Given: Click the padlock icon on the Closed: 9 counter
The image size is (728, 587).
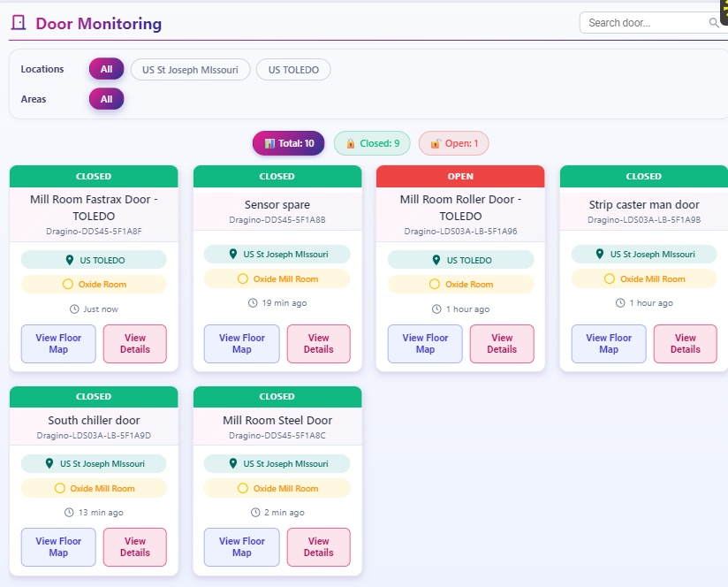Looking at the screenshot, I should (351, 143).
